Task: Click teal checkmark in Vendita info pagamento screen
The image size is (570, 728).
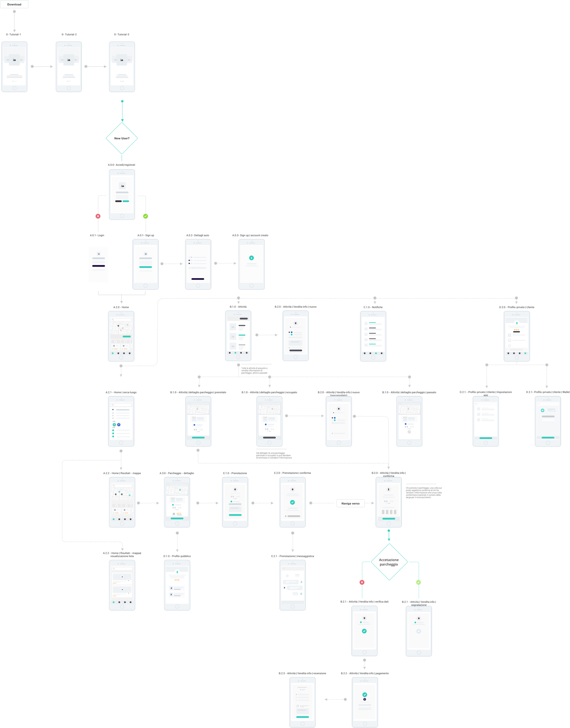Action: 365,694
